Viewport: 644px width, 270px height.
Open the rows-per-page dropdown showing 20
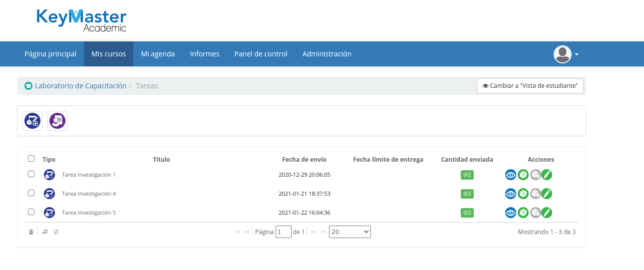(x=349, y=232)
